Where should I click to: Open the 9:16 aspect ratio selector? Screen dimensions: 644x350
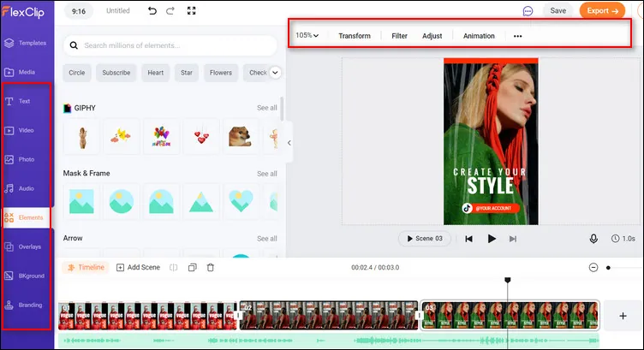click(79, 11)
